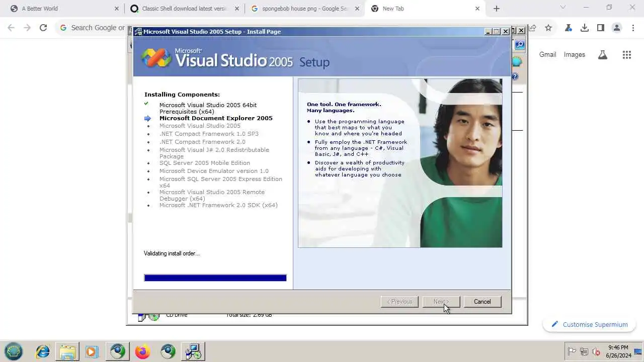644x362 pixels.
Task: Focus the Search Google address bar
Action: pos(93,28)
